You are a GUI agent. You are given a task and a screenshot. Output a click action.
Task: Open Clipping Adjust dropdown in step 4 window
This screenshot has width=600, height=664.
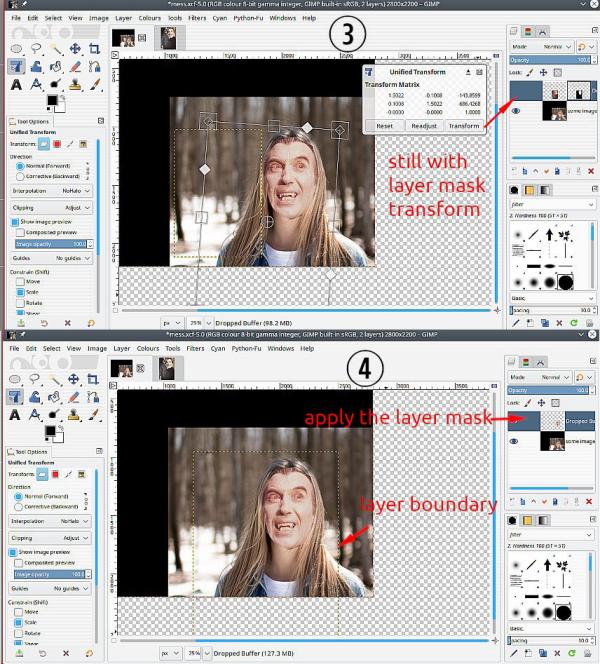coord(50,538)
